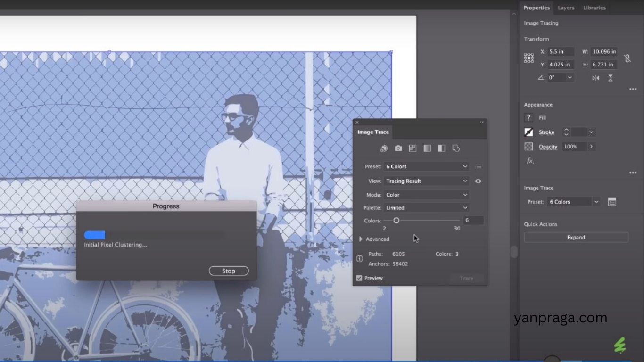The width and height of the screenshot is (644, 362).
Task: Select the Image Trace panel tab
Action: pos(373,132)
